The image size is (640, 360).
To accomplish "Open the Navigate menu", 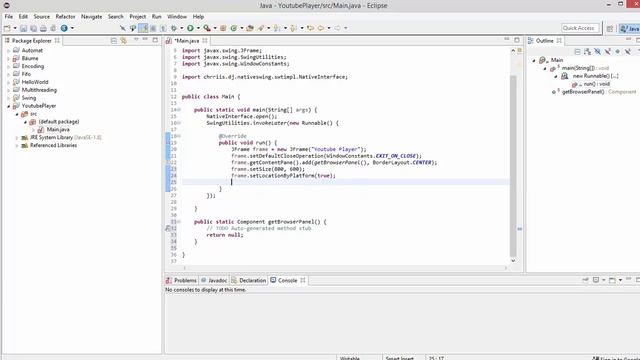I will (91, 17).
